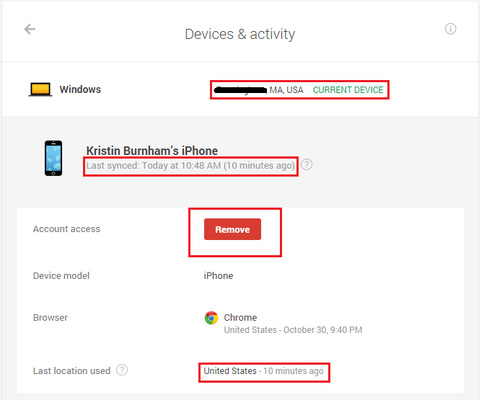
Task: Remove account access for this iPhone
Action: coord(232,229)
